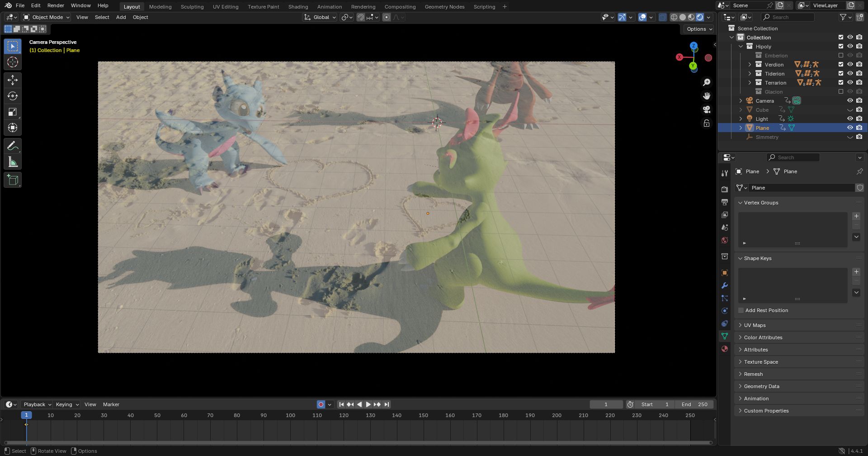Click the timeline horizontal scrollbar

coord(358,442)
